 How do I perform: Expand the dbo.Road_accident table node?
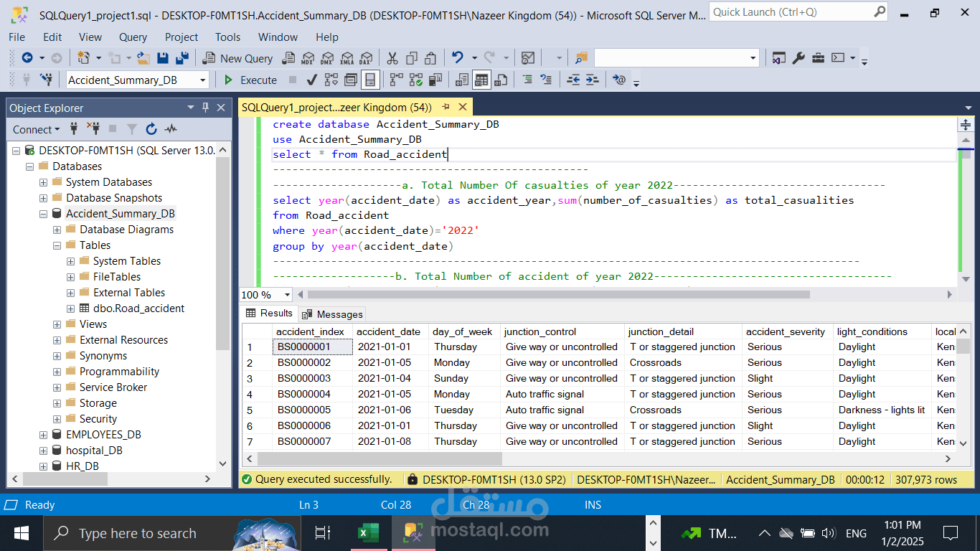71,309
